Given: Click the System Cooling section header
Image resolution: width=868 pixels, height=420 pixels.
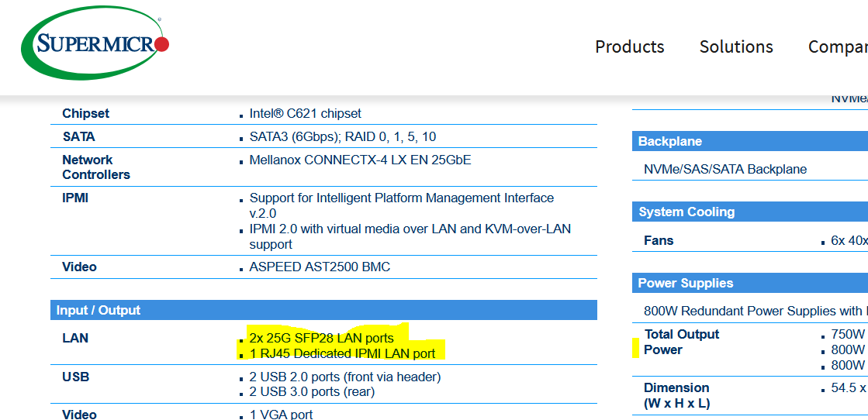Looking at the screenshot, I should click(x=686, y=212).
